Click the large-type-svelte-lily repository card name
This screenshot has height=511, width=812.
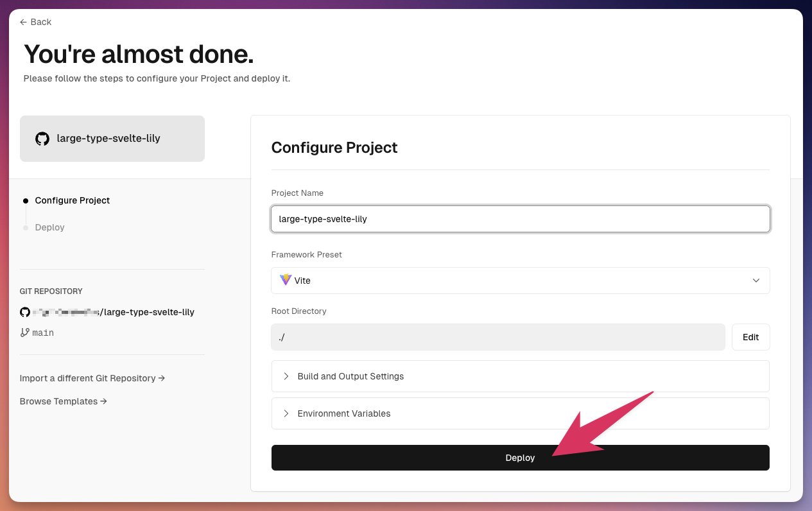(108, 138)
